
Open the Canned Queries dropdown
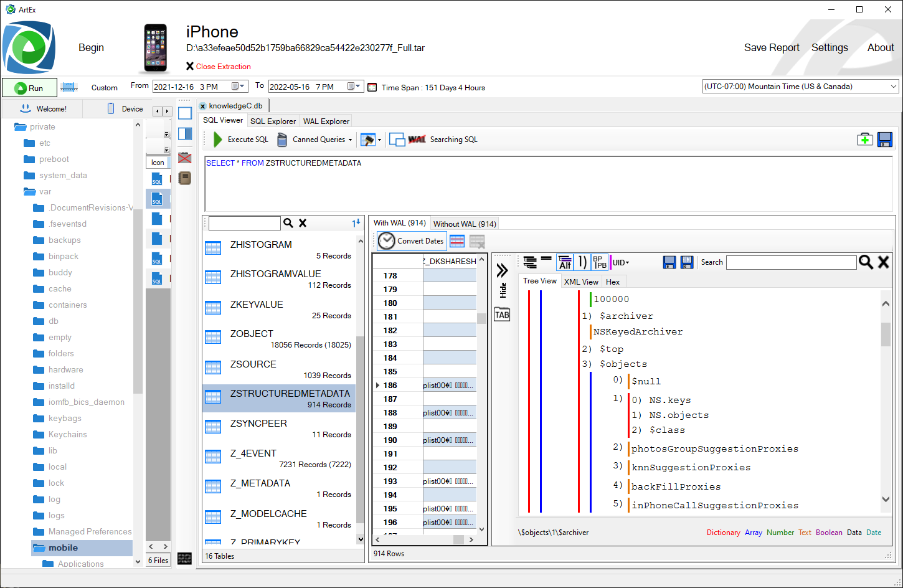(x=314, y=140)
